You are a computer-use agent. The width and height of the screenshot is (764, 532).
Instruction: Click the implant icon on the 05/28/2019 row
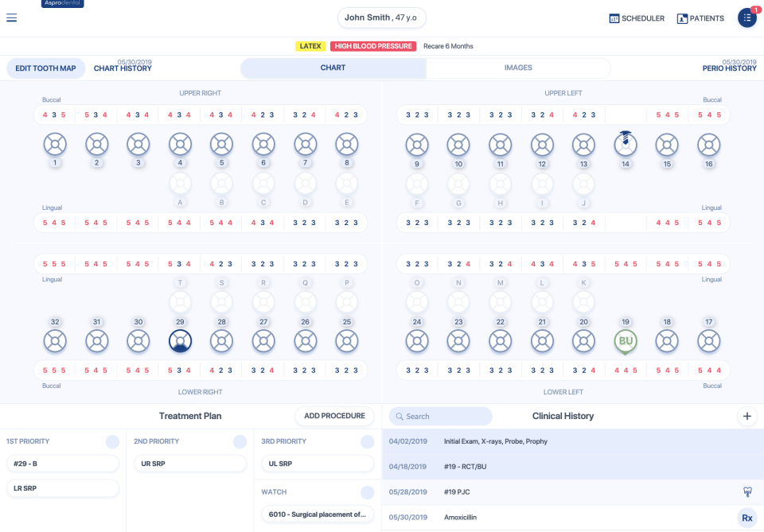[x=746, y=492]
